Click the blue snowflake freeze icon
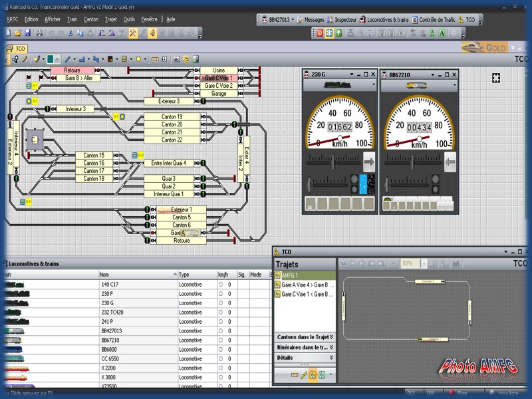The width and height of the screenshot is (532, 399). tap(329, 33)
